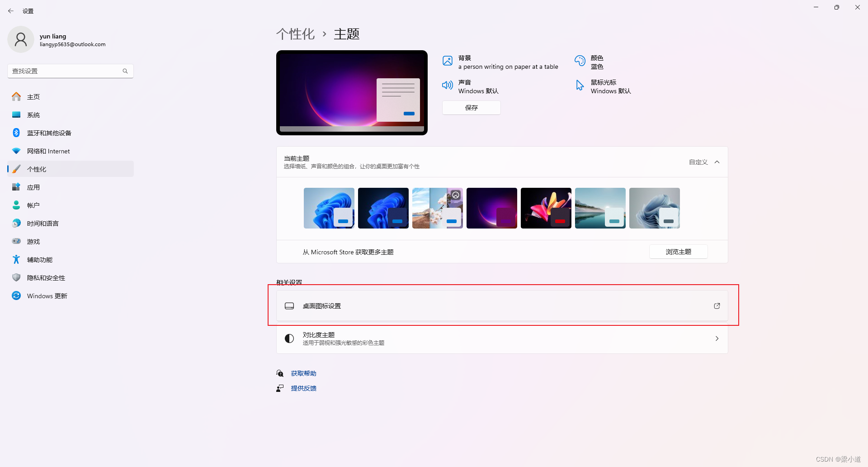Go to 隐私和安全性 settings
Viewport: 868px width, 467px height.
[71, 277]
